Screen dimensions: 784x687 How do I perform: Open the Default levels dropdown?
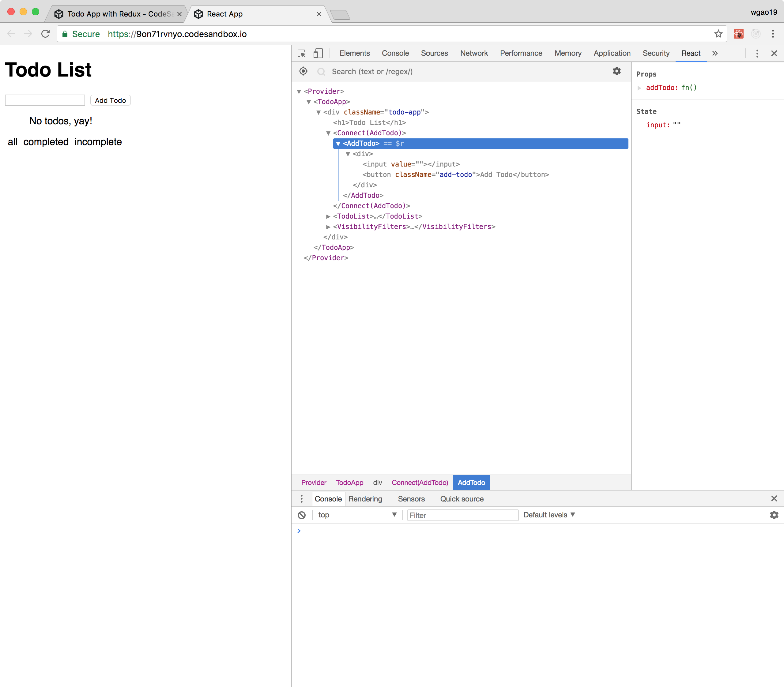[x=549, y=515]
